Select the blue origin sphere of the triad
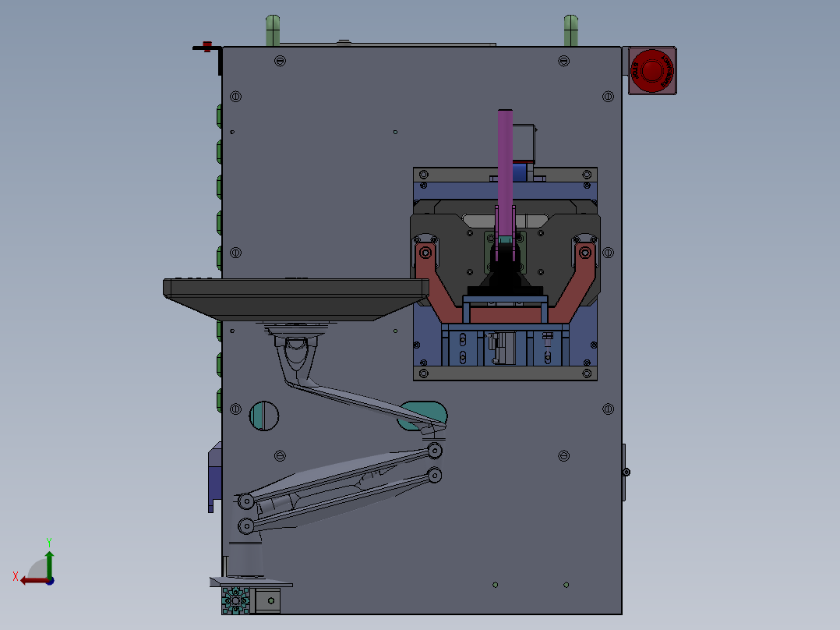The height and width of the screenshot is (630, 840). click(49, 579)
